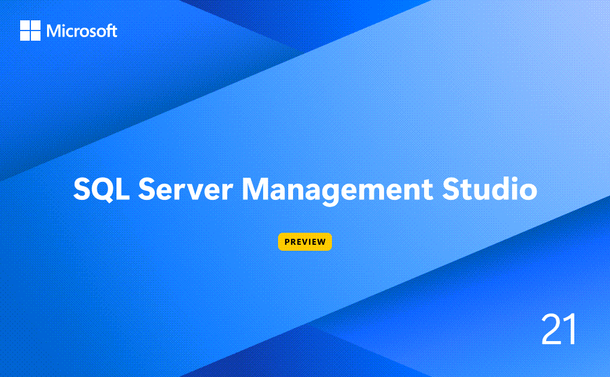Click the letter P in the PREVIEW badge

coord(287,242)
